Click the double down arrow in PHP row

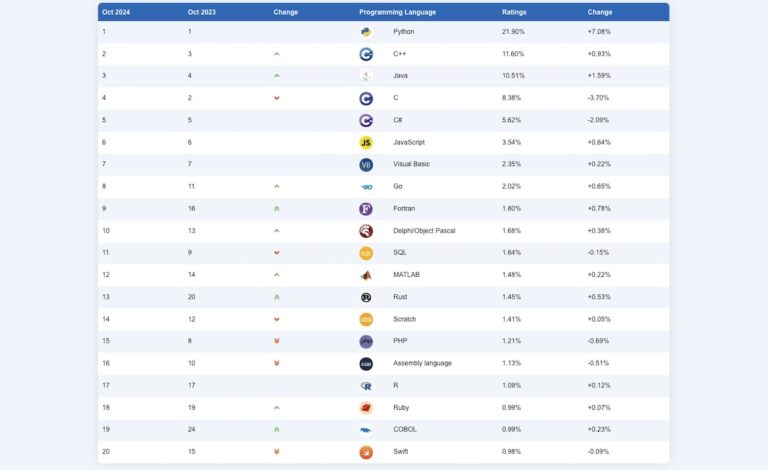[277, 341]
